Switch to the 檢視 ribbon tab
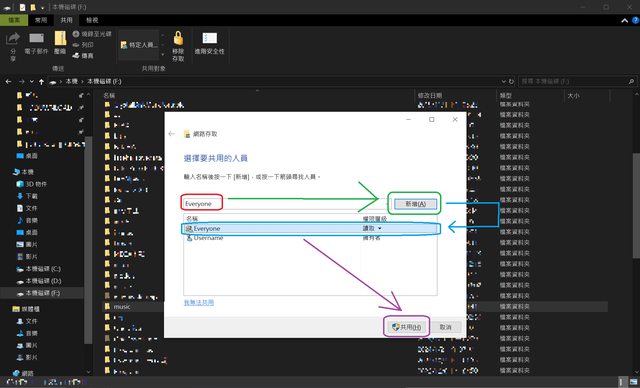Viewport: 640px width, 388px height. 92,20
